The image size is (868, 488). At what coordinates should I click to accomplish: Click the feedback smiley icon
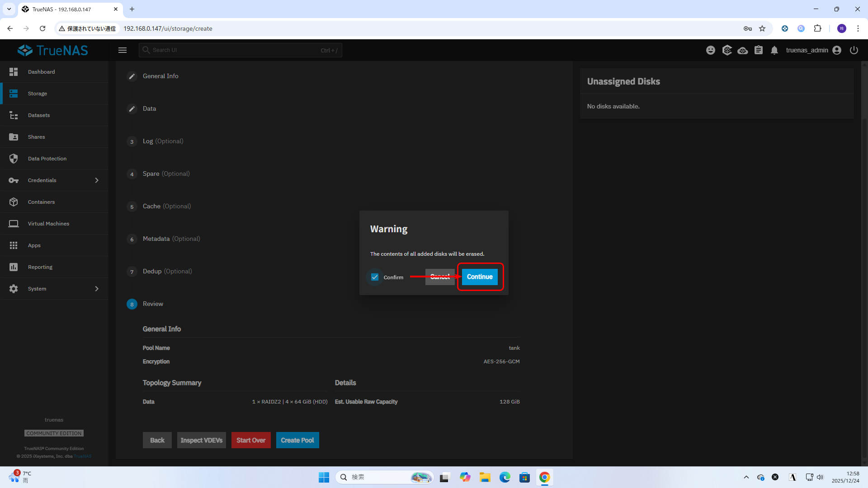coord(711,50)
